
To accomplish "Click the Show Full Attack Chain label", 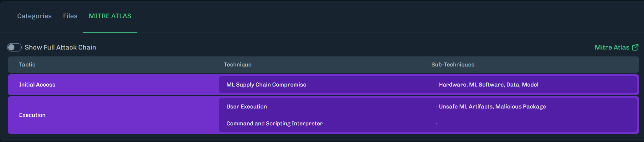I will (x=60, y=47).
